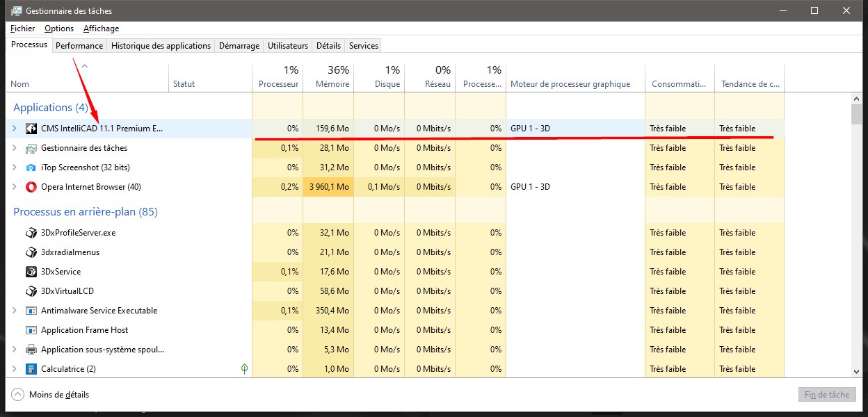Image resolution: width=868 pixels, height=417 pixels.
Task: Click the 3DxVirtualLCD process icon
Action: point(31,291)
